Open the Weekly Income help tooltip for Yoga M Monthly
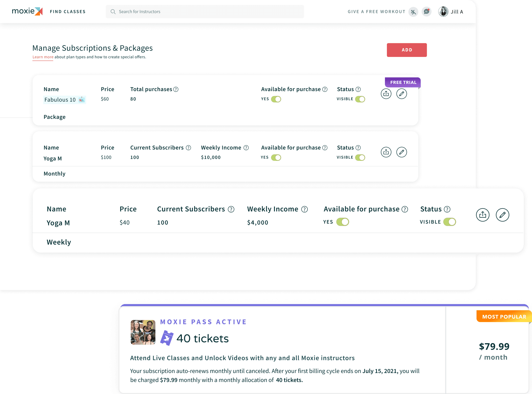Image resolution: width=532 pixels, height=394 pixels. 246,148
